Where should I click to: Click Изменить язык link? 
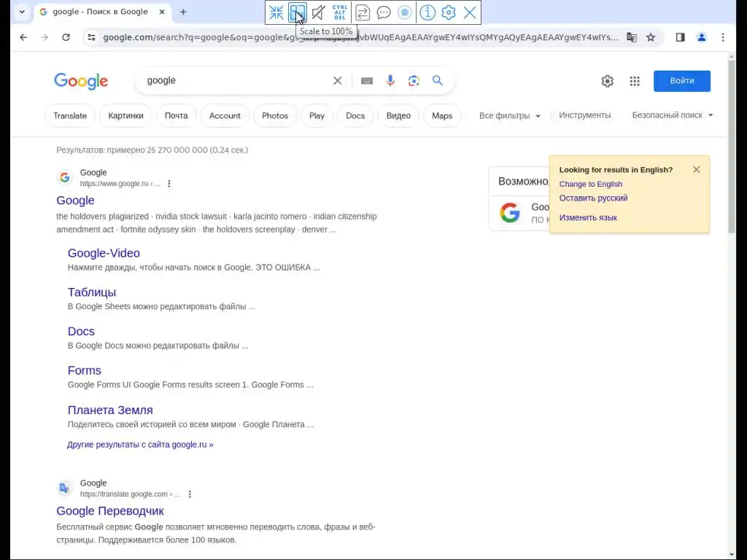pos(588,217)
